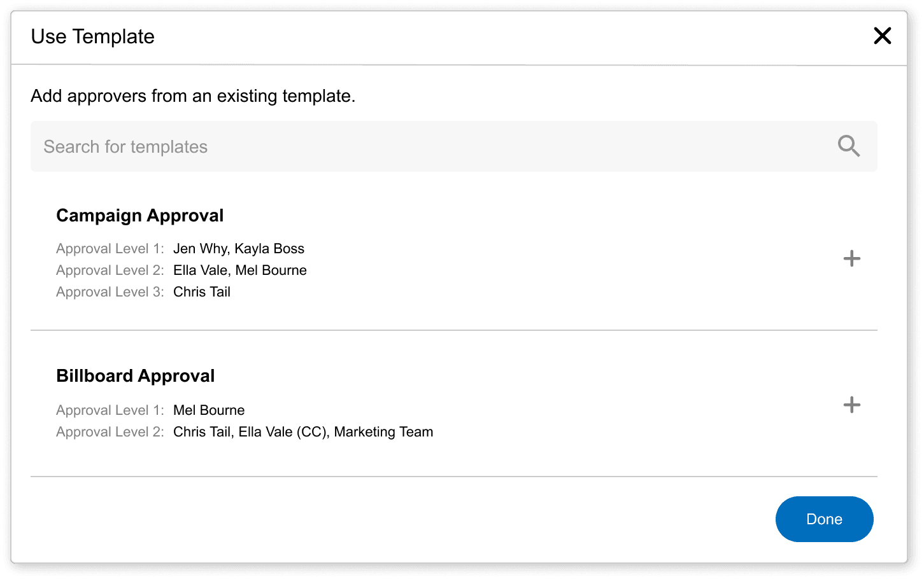Click the approvers Jen Why, Kayla Boss
Screen dimensions: 924x579
coord(239,249)
